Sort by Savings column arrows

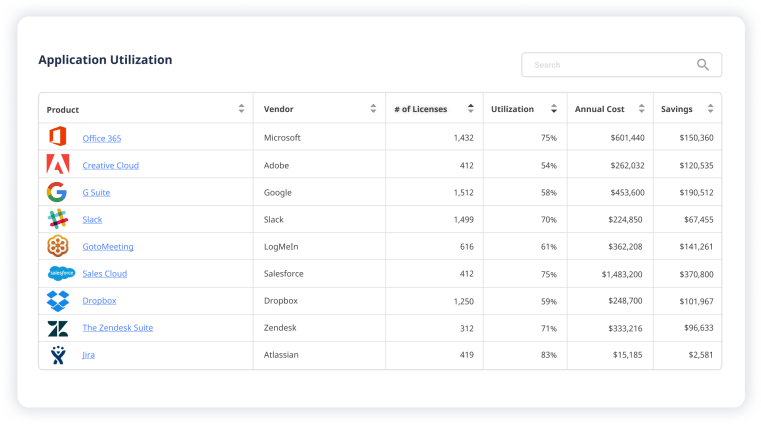(x=710, y=109)
